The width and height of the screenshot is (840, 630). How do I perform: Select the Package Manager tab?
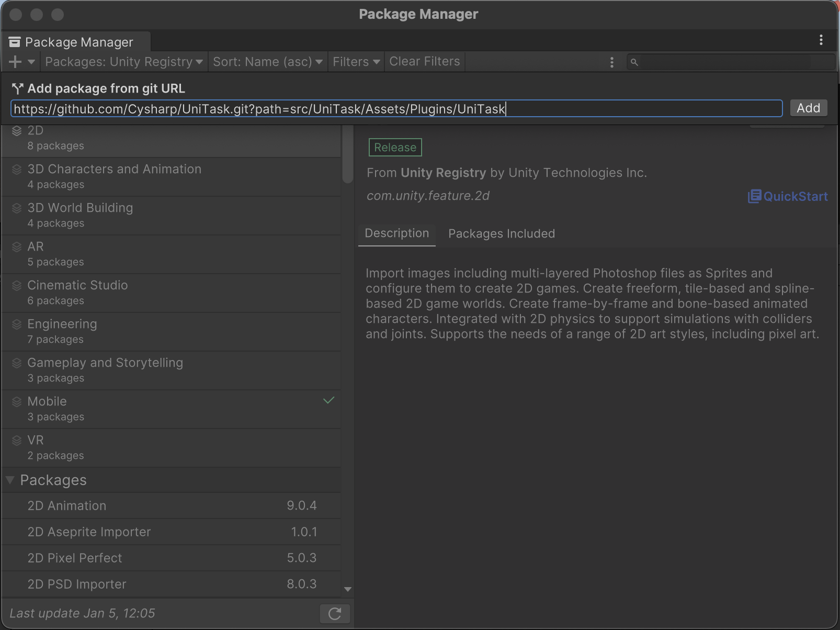point(76,42)
